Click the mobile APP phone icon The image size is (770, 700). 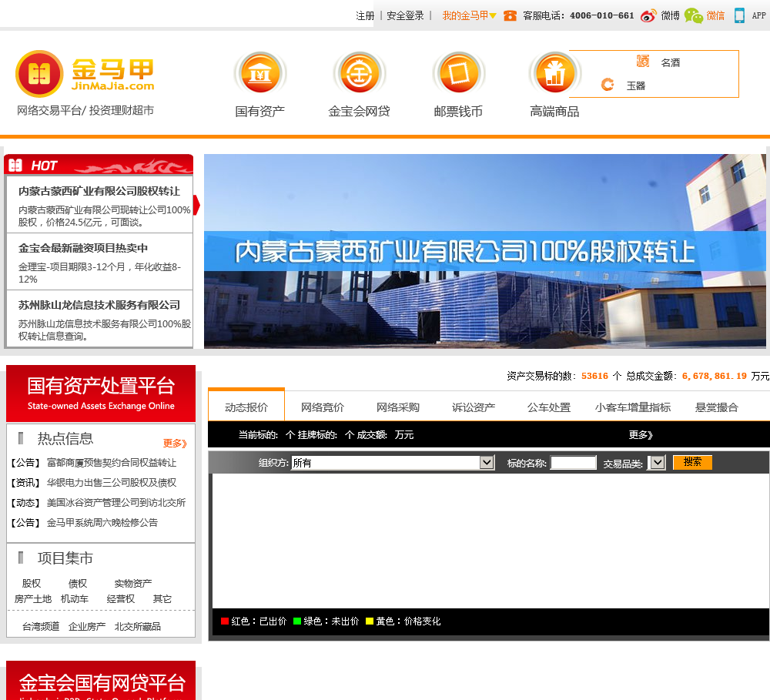739,15
